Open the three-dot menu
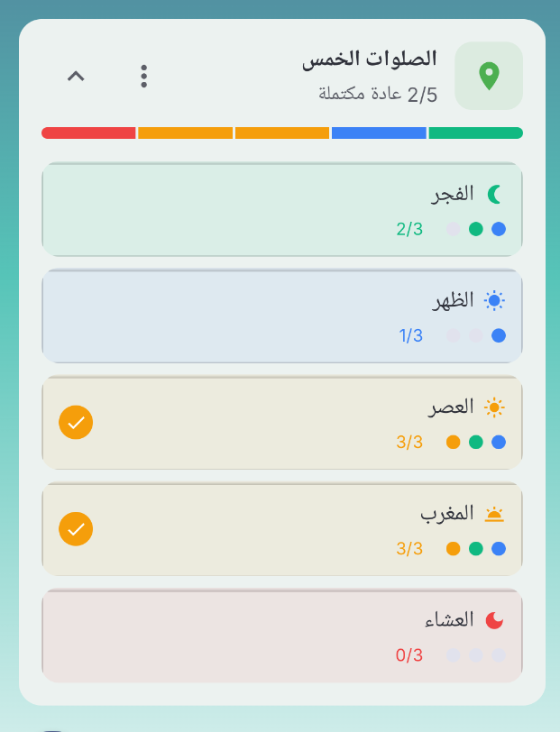 click(143, 77)
